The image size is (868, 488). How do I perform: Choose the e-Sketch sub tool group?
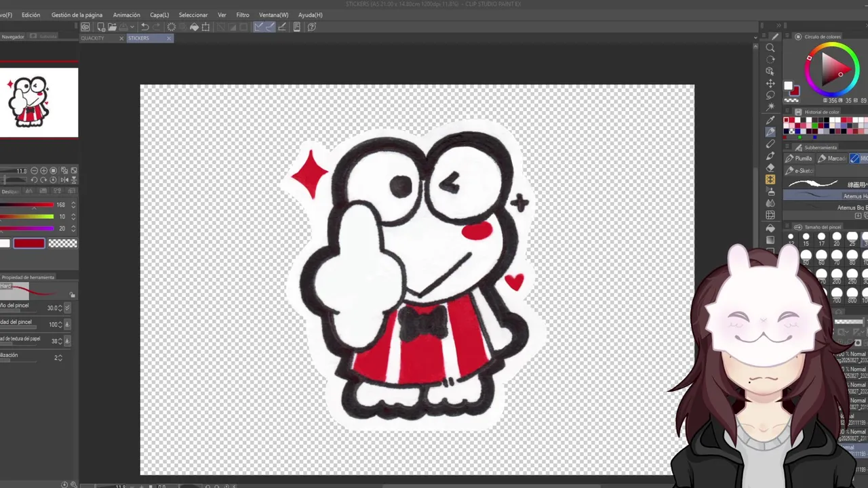tap(799, 171)
